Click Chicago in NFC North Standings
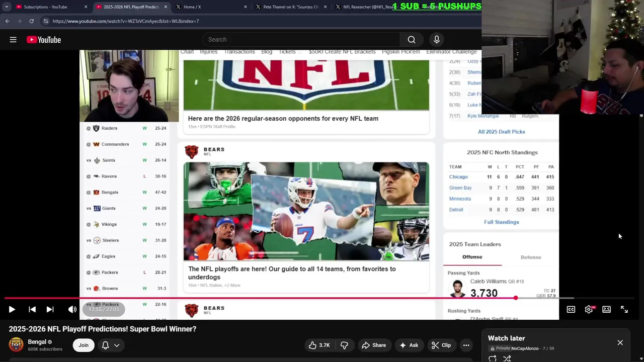 [x=458, y=177]
